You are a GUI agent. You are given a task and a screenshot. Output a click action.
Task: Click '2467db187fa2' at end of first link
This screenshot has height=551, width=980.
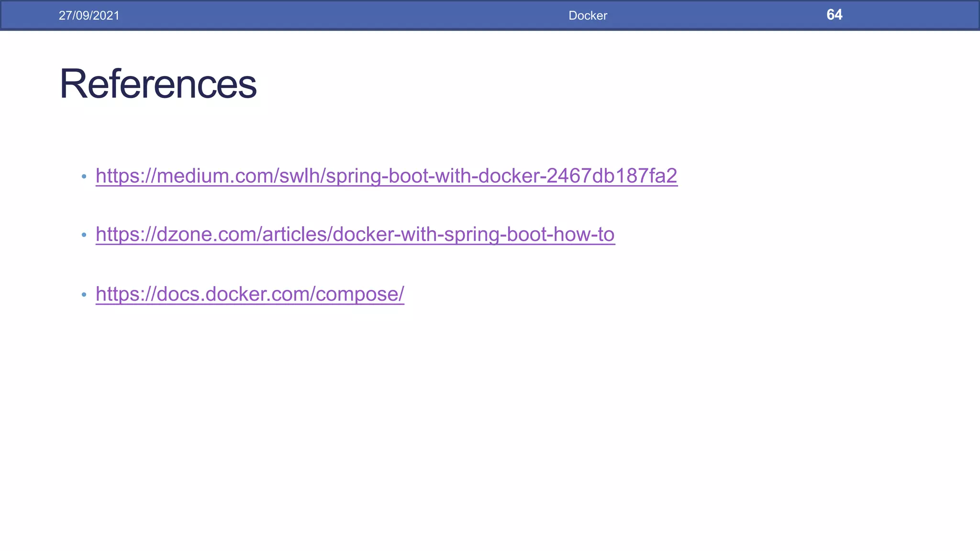pyautogui.click(x=612, y=176)
